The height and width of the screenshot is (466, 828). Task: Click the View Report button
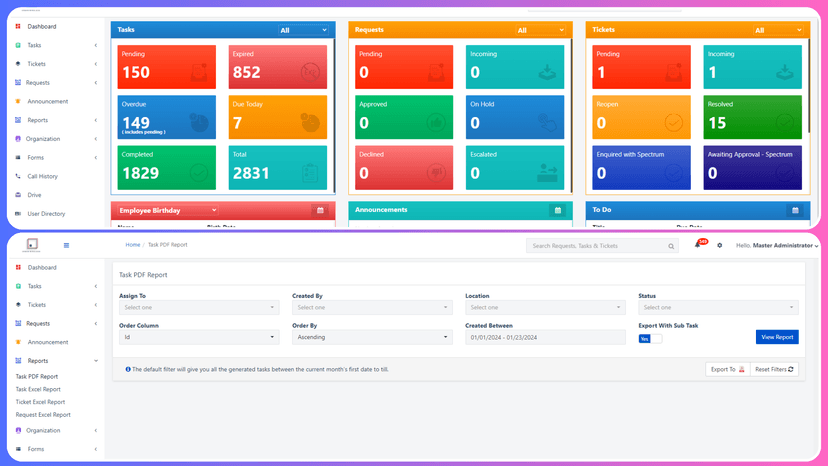coord(777,337)
